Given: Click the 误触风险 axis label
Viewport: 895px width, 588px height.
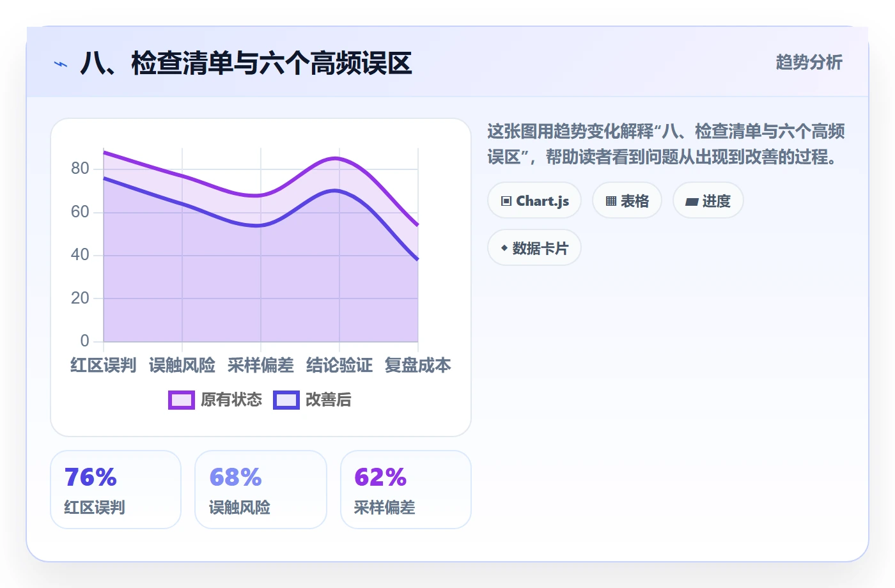Looking at the screenshot, I should click(x=182, y=365).
